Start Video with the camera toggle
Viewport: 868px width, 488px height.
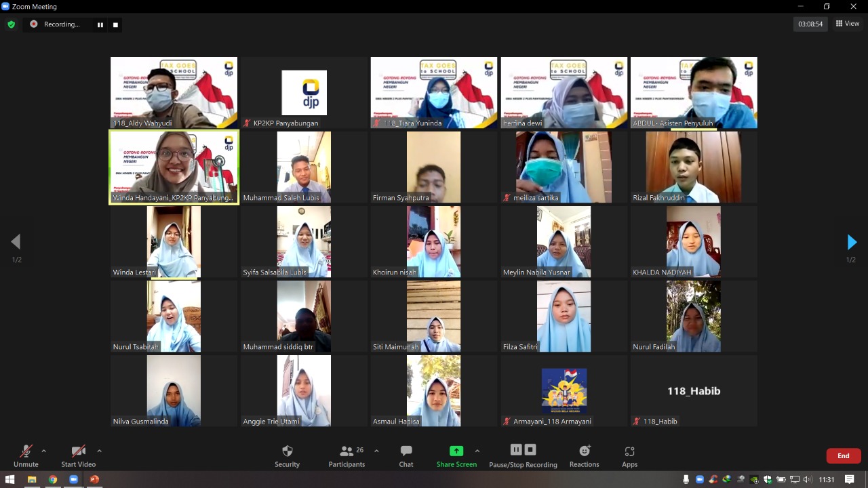(78, 455)
